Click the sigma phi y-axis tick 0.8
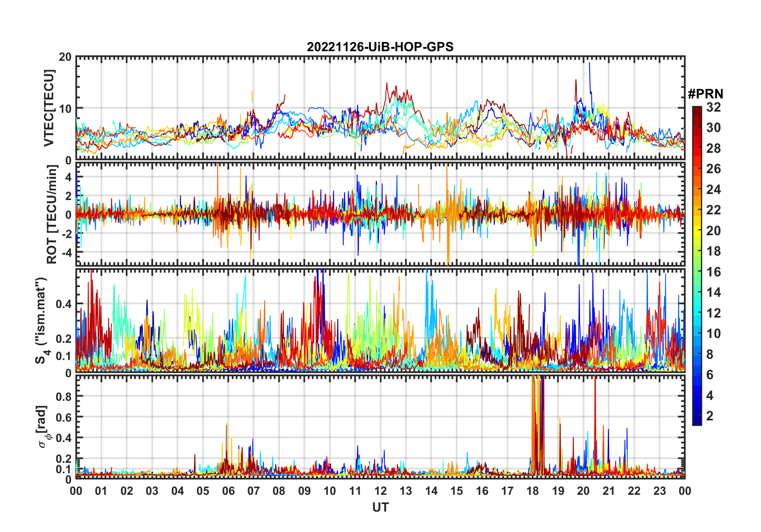This screenshot has height=532, width=761. click(64, 396)
